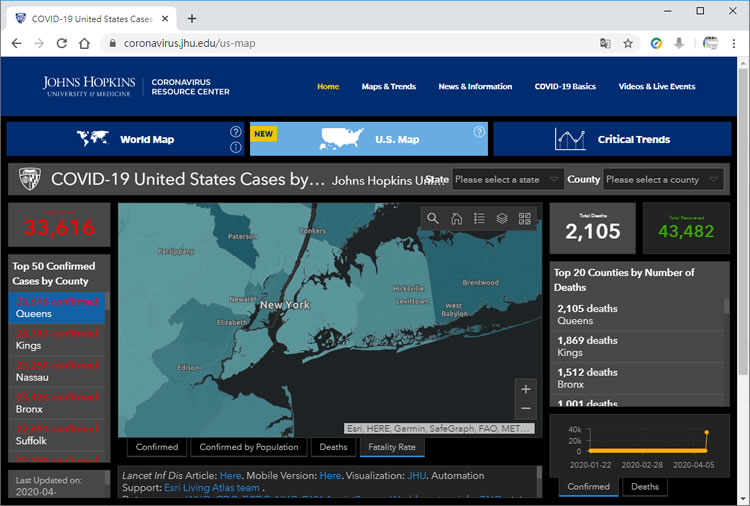Viewport: 750px width, 506px height.
Task: Follow the Lancet article Here link
Action: pyautogui.click(x=230, y=475)
